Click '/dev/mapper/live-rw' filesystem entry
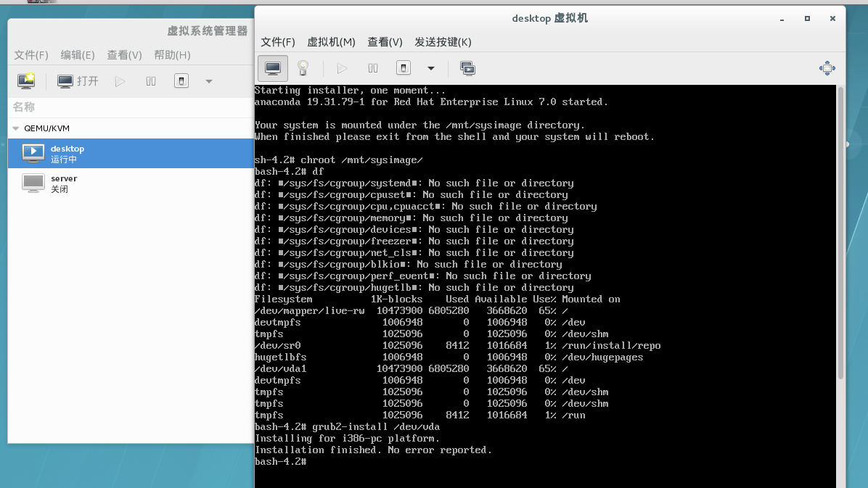 309,310
